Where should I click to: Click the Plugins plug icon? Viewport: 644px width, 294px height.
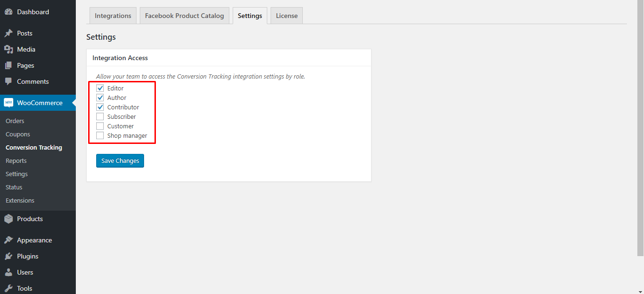tap(9, 256)
